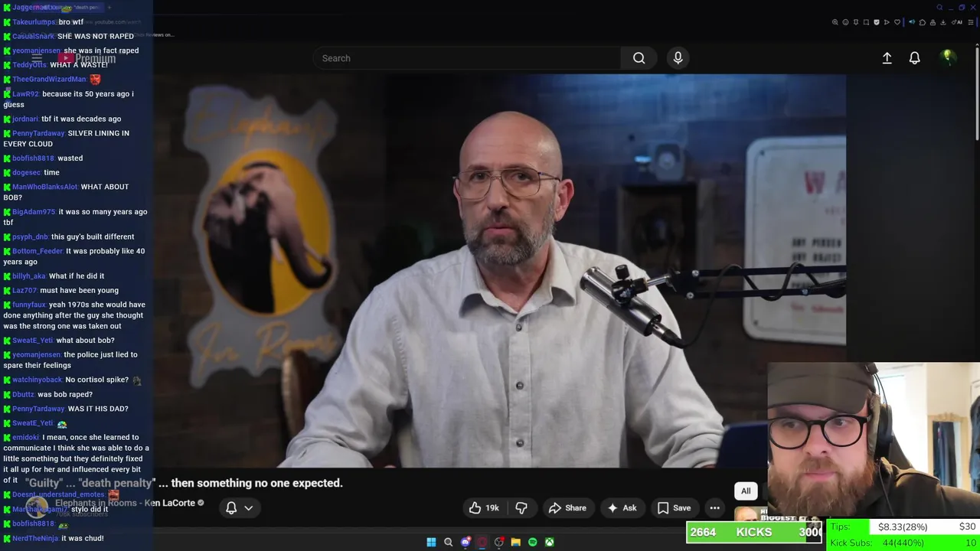The image size is (980, 551).
Task: Toggle the subscription notification bell under the video
Action: tap(231, 507)
